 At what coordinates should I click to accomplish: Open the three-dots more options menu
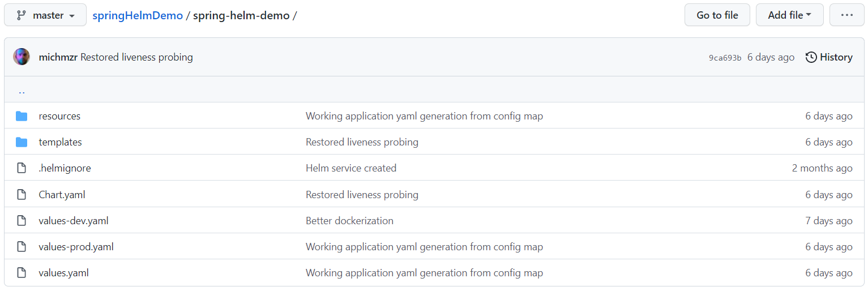[846, 15]
